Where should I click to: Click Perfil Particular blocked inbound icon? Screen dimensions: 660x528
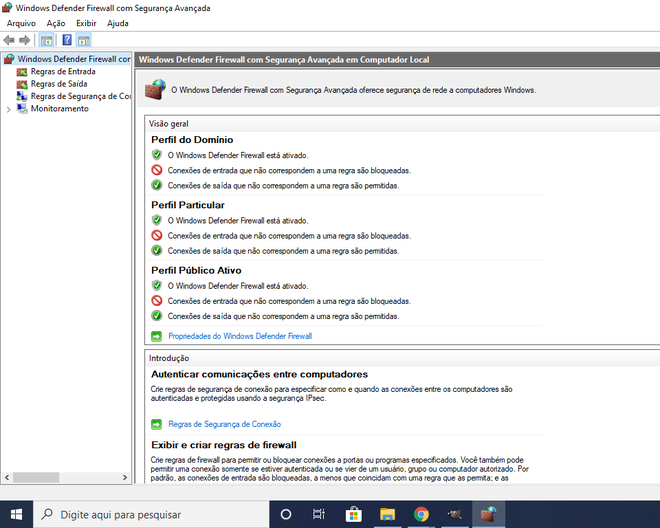point(157,235)
